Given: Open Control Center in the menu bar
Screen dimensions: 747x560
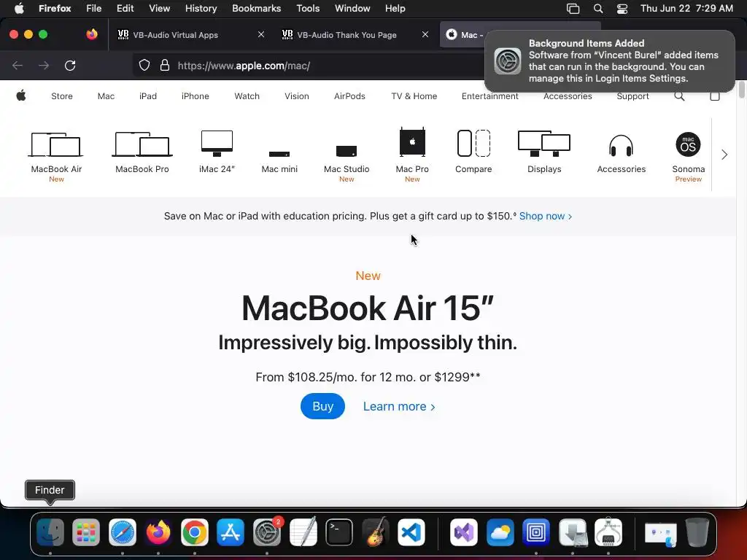Looking at the screenshot, I should (622, 9).
